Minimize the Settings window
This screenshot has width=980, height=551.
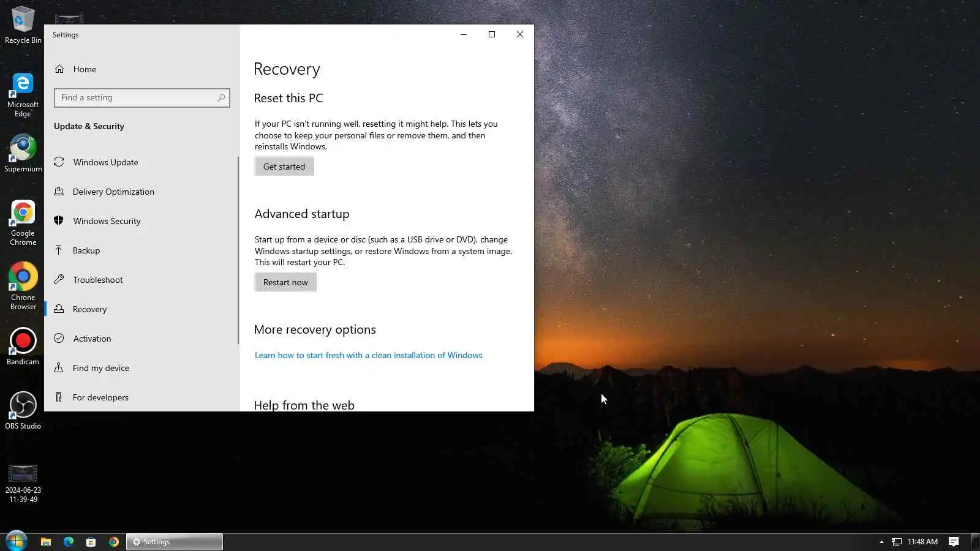[x=464, y=34]
